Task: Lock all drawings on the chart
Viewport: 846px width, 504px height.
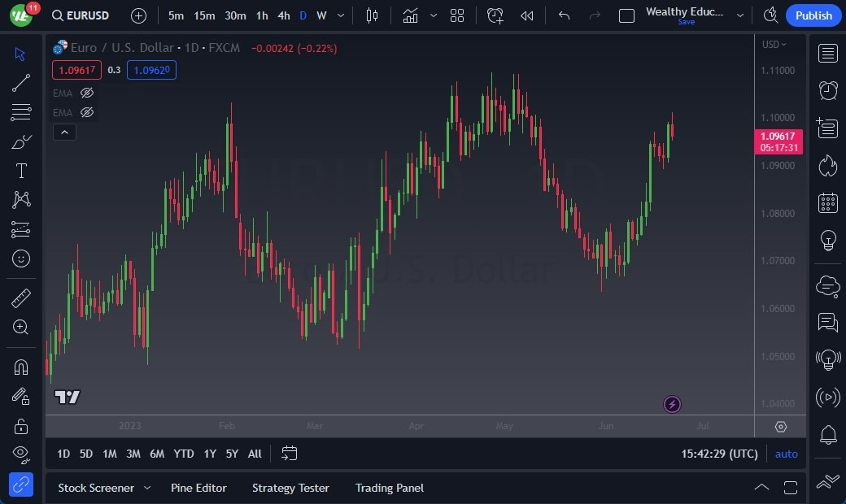Action: tap(21, 426)
